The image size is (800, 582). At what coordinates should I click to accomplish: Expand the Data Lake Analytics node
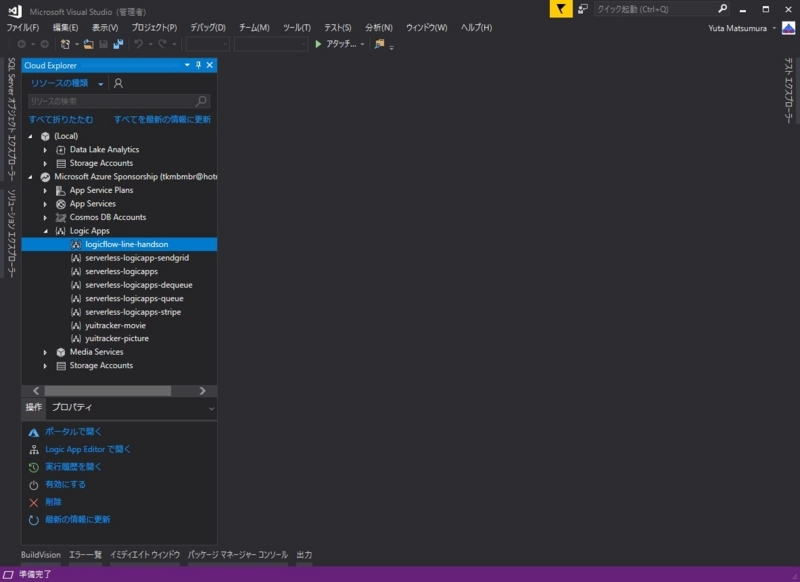(x=45, y=150)
